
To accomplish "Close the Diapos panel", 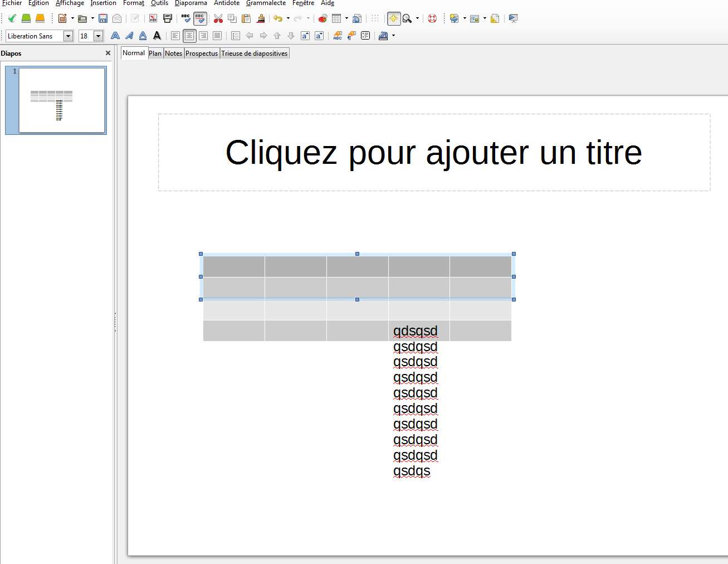I will point(108,53).
